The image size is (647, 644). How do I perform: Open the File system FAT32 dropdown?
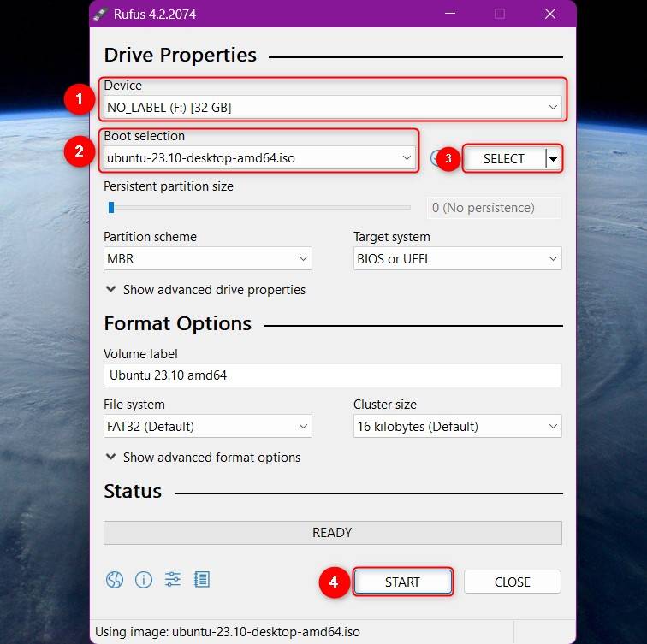tap(207, 426)
